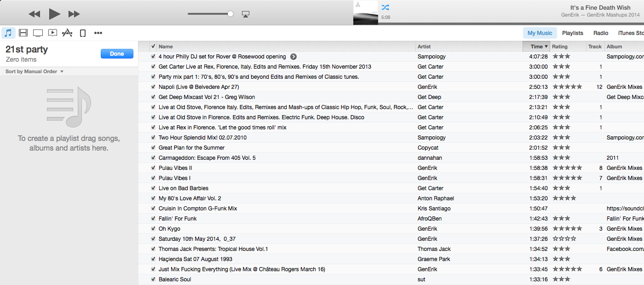Select Thomas Jack Presents: Tropical House Vol.1
The image size is (644, 285).
pos(213,249)
